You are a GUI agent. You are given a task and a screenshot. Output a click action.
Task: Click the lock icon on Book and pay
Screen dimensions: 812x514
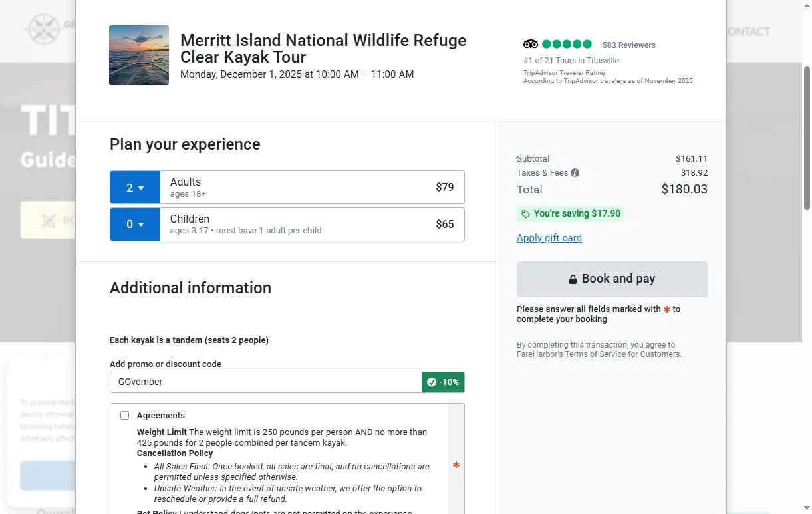pyautogui.click(x=573, y=279)
